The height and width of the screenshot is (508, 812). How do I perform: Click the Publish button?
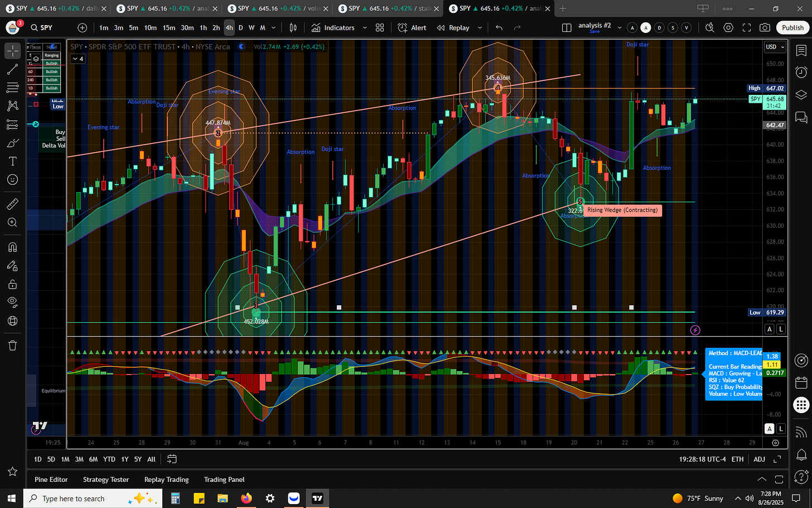tap(792, 28)
